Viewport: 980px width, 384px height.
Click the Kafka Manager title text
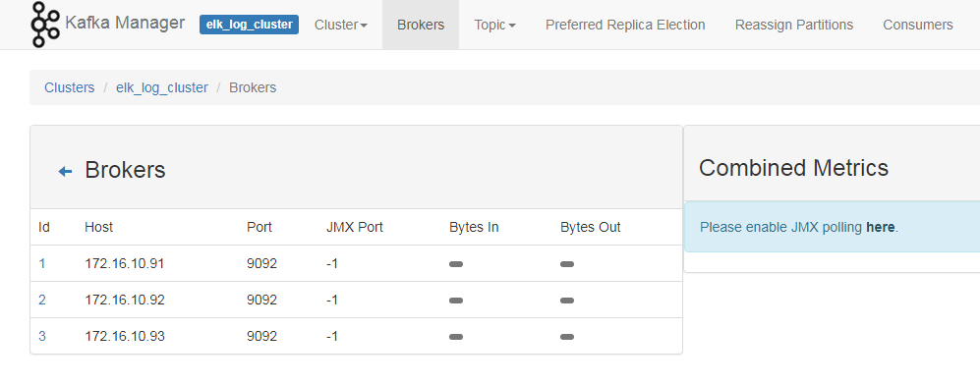(x=125, y=24)
